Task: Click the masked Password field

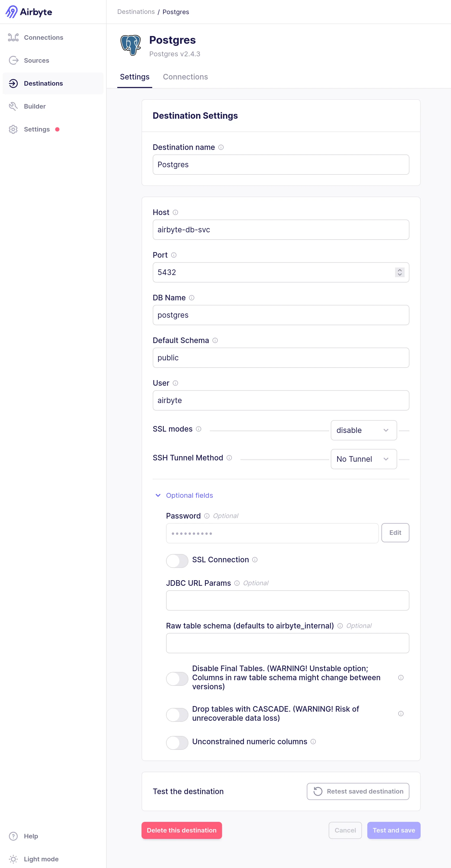Action: [x=272, y=533]
